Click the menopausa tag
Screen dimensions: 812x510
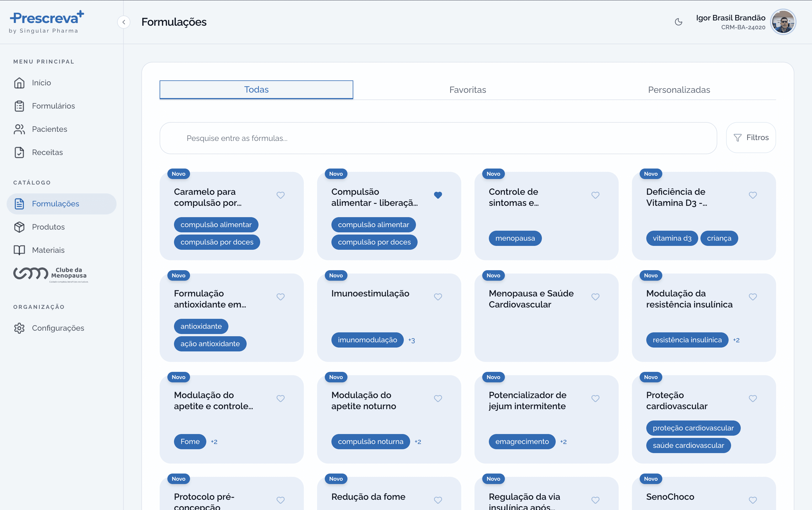point(515,238)
